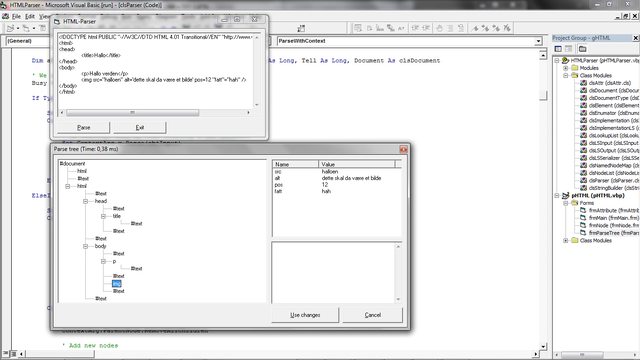Click the empty node text box in Parse tree

coord(333,273)
